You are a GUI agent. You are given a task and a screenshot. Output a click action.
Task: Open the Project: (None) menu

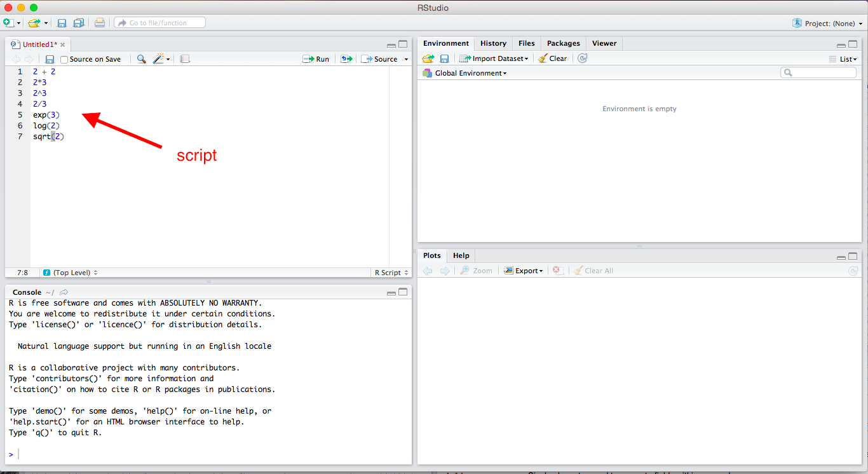(x=828, y=23)
